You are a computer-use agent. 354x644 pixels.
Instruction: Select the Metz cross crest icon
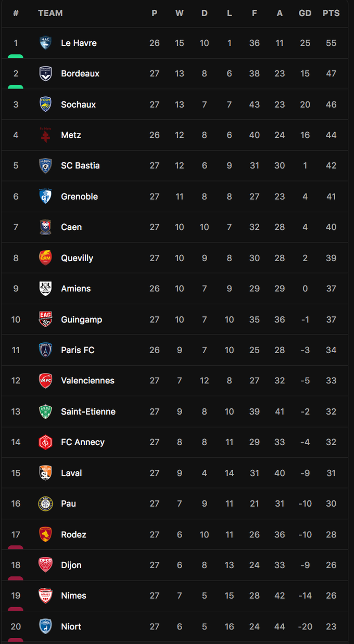pyautogui.click(x=45, y=135)
